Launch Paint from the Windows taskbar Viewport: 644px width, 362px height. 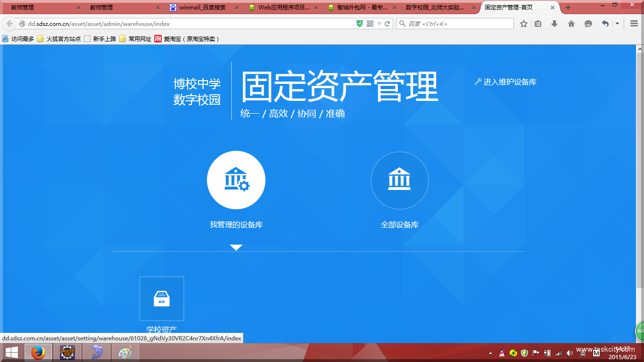(x=125, y=353)
